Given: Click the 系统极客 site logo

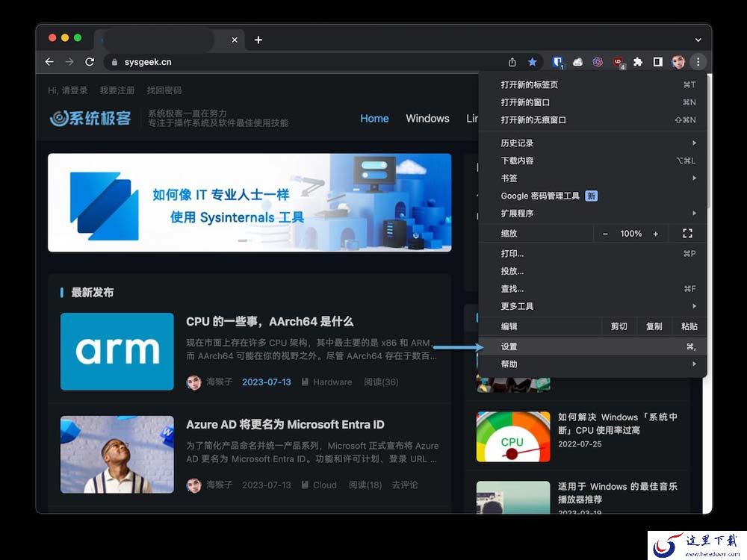Looking at the screenshot, I should click(90, 118).
